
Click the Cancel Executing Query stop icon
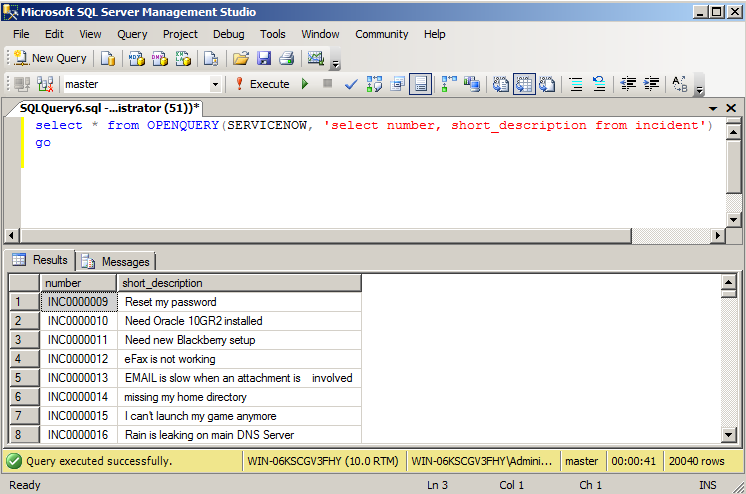(x=327, y=84)
